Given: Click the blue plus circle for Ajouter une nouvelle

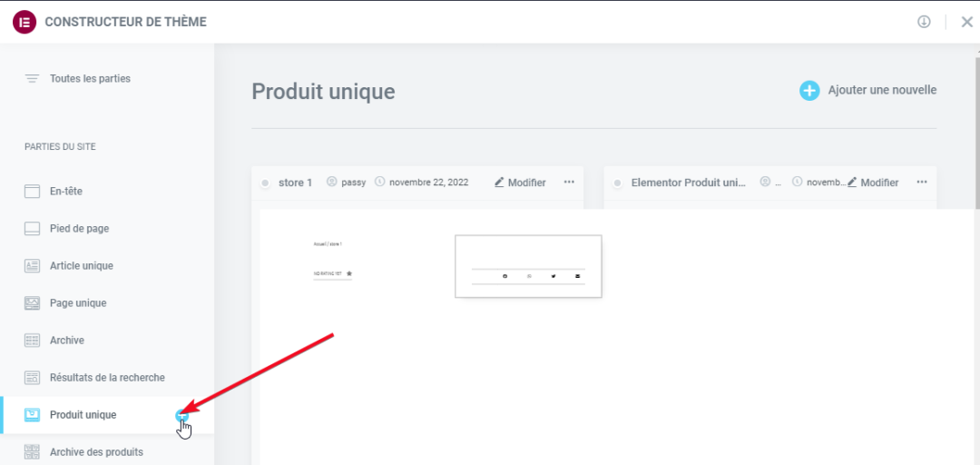Looking at the screenshot, I should [808, 91].
